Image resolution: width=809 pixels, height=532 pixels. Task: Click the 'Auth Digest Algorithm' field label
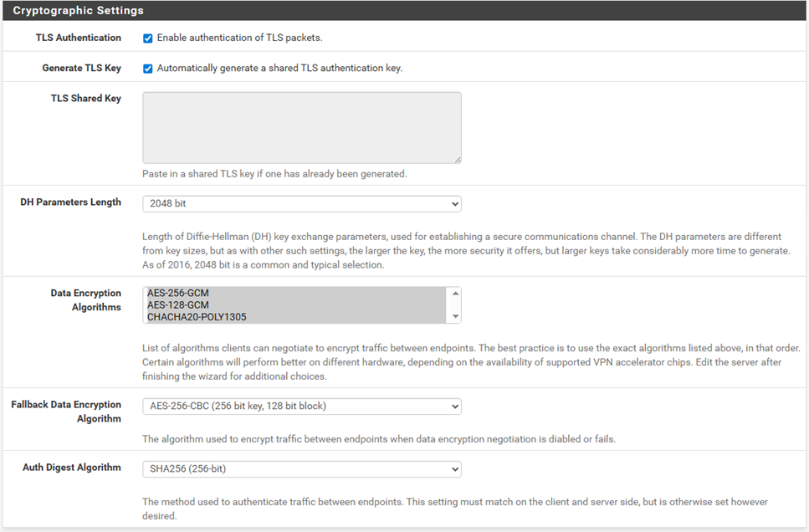point(72,468)
